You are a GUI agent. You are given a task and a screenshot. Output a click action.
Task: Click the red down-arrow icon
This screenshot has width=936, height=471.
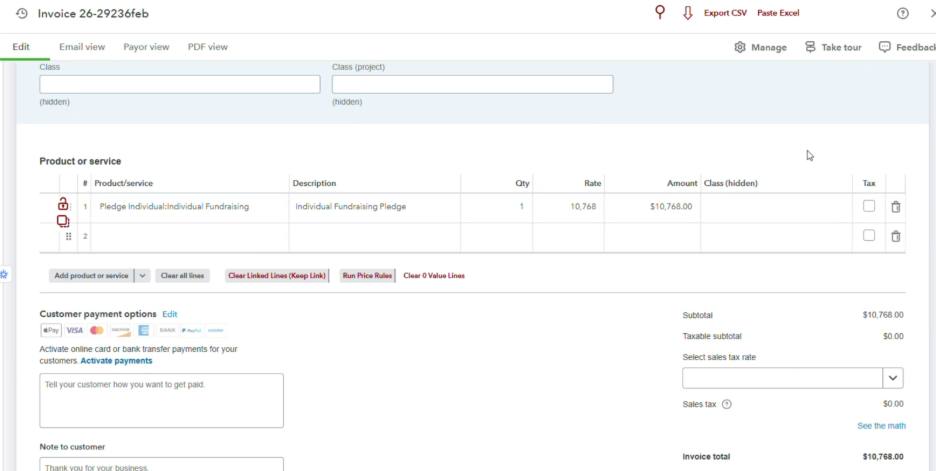pyautogui.click(x=687, y=13)
